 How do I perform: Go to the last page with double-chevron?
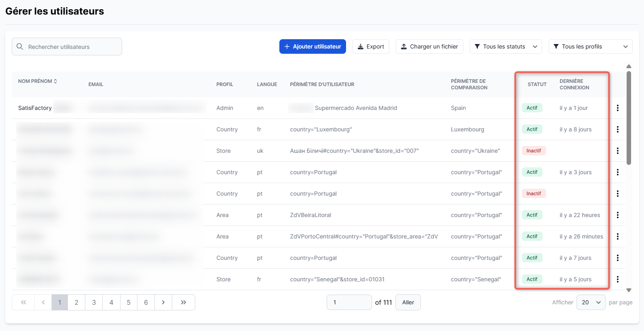pyautogui.click(x=184, y=302)
